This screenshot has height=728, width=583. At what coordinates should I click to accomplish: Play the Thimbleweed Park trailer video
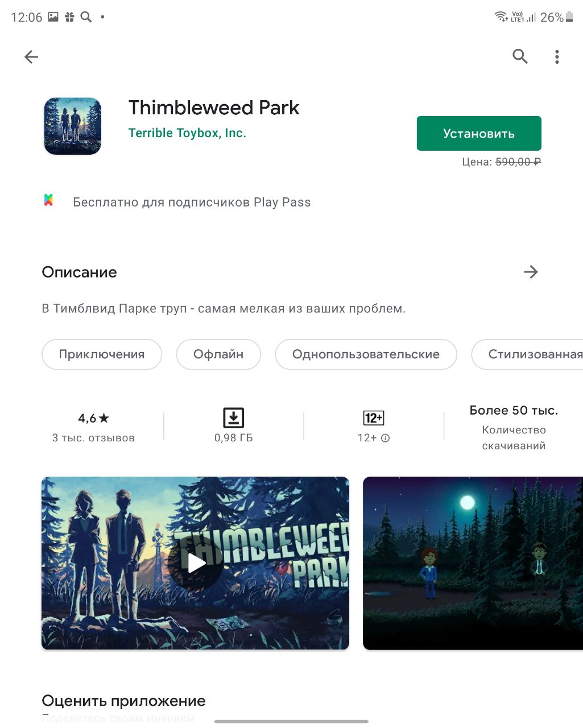click(x=195, y=563)
